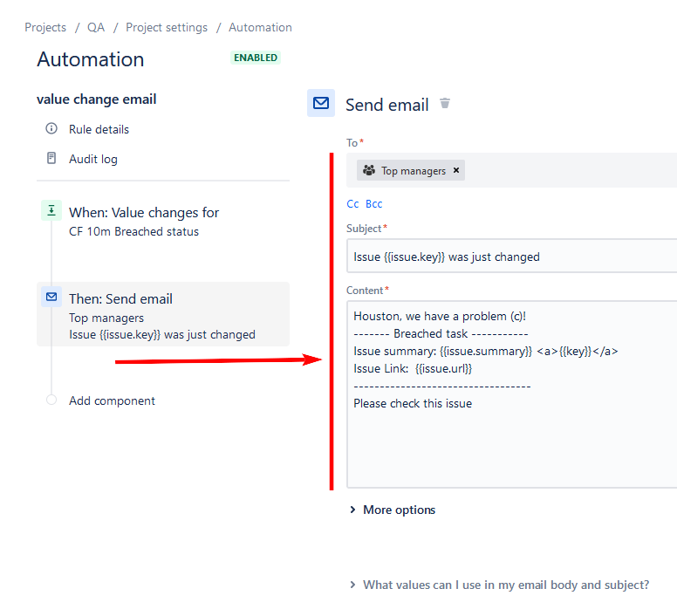Image resolution: width=677 pixels, height=616 pixels.
Task: Remove Top managers recipient with X
Action: click(456, 170)
